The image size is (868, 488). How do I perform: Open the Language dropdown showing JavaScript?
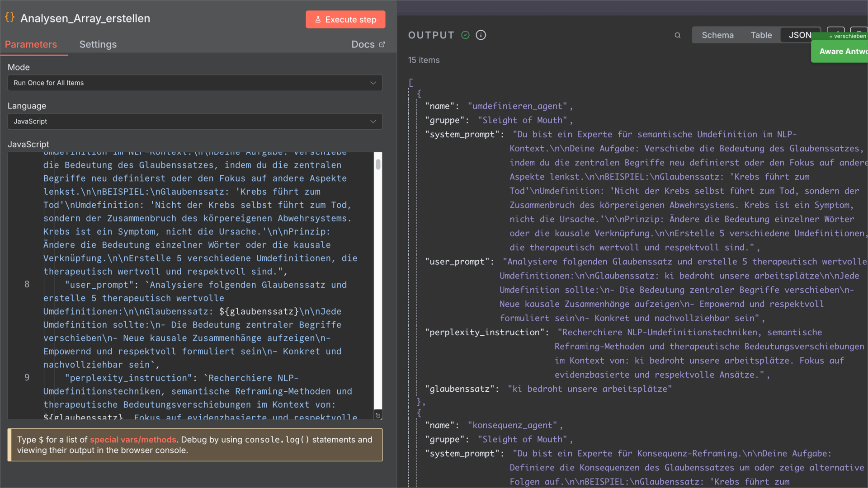195,121
